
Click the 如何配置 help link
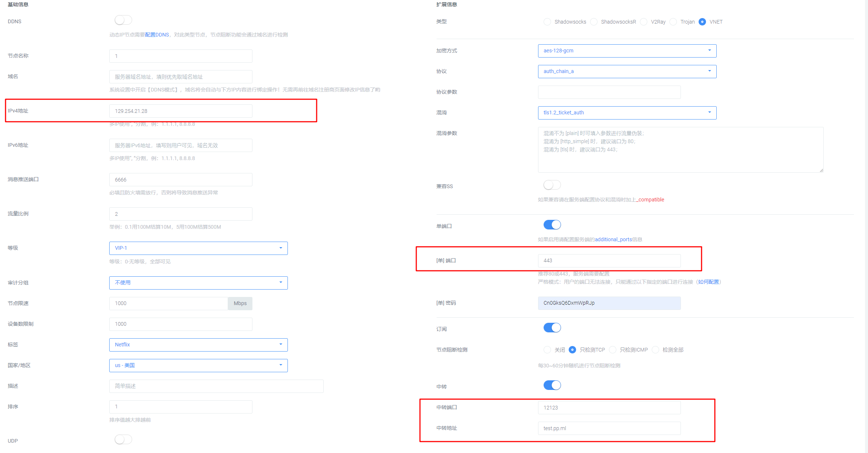tap(708, 281)
